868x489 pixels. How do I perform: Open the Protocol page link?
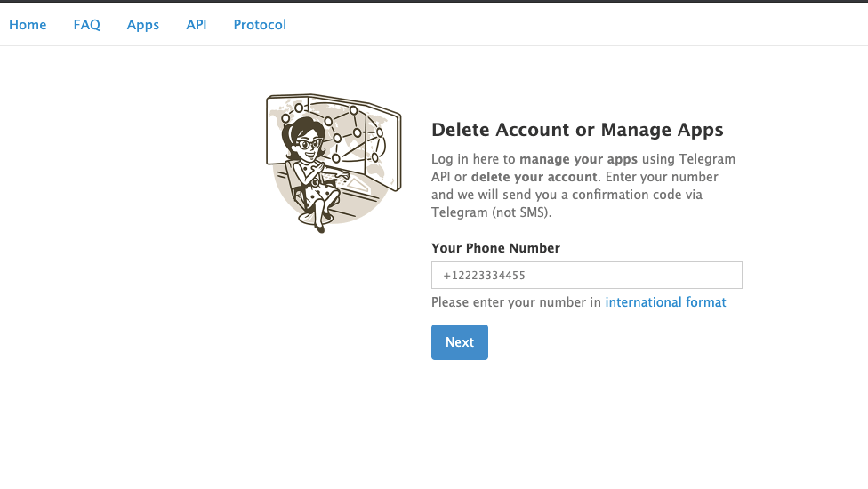pos(260,25)
